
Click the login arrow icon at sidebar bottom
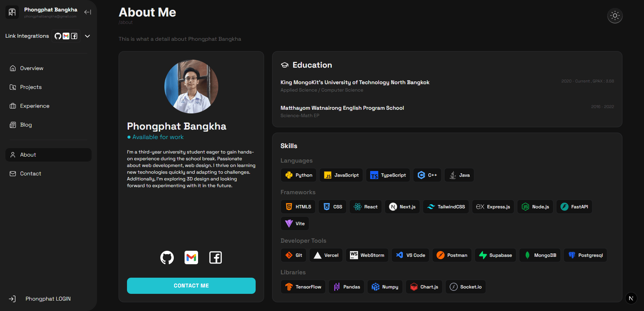12,299
